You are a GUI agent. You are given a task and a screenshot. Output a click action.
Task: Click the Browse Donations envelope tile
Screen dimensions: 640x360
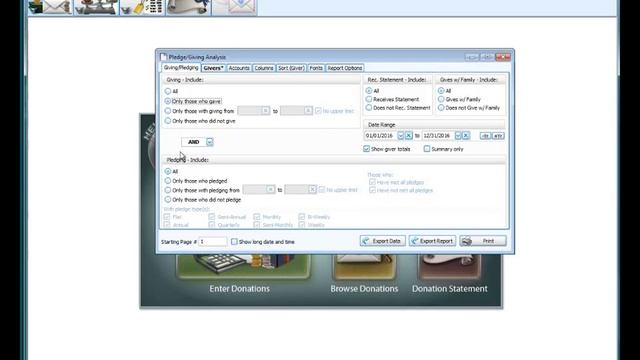364,267
